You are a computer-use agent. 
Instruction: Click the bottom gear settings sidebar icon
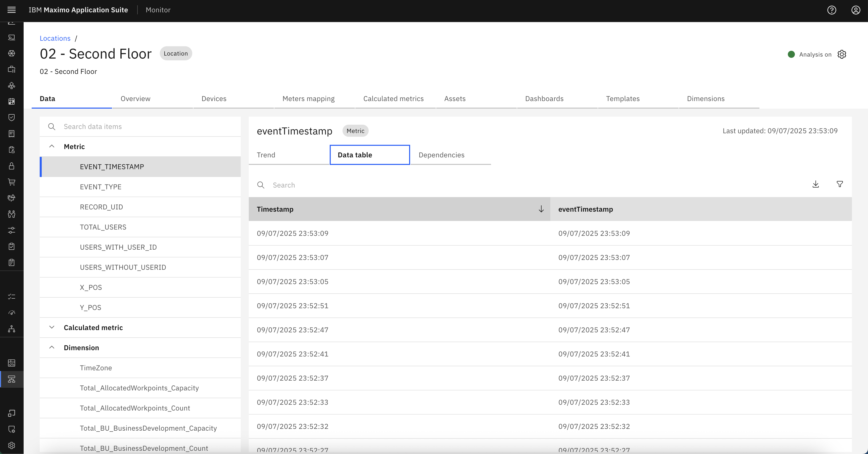pos(12,445)
